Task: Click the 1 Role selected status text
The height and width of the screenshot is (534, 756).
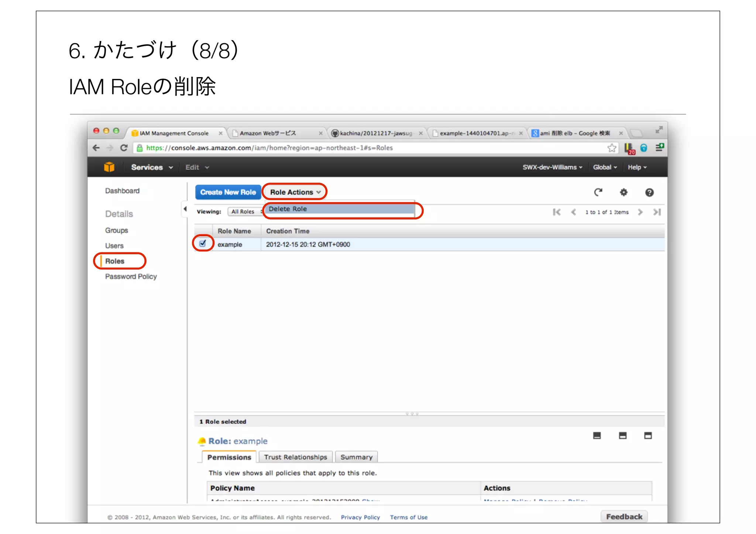Action: [223, 421]
